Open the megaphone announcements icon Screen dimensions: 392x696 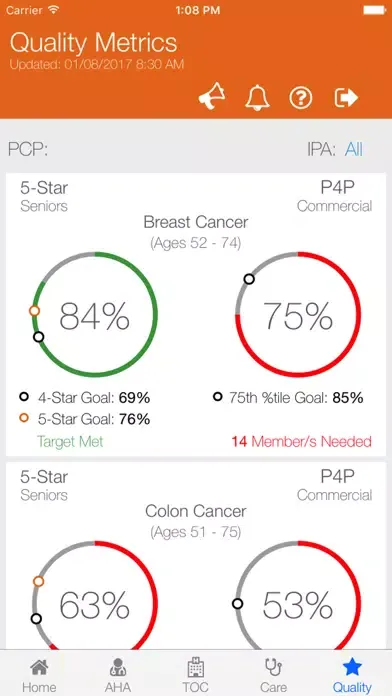[212, 96]
